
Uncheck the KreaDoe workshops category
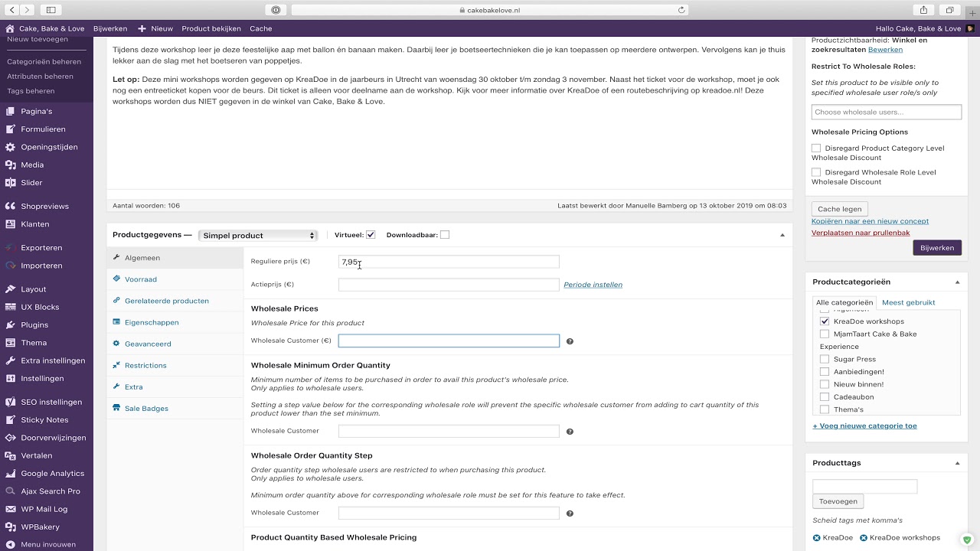coord(825,321)
